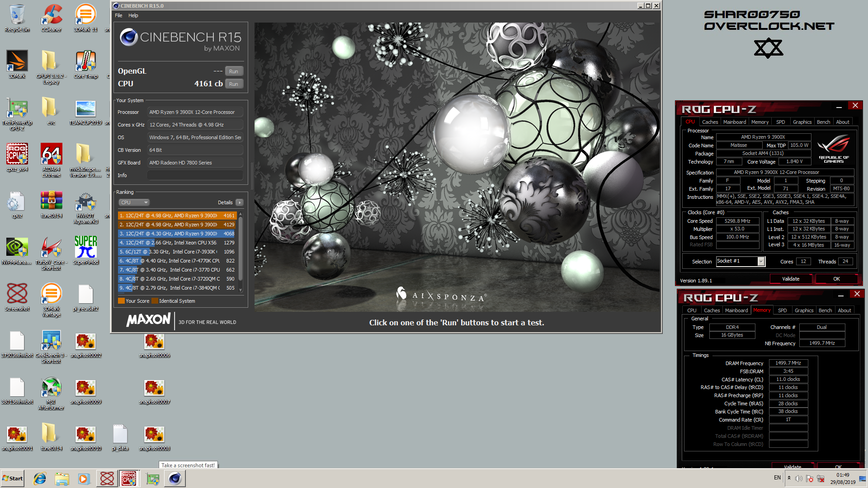Open pi_data text file
This screenshot has width=868, height=488.
pyautogui.click(x=120, y=437)
